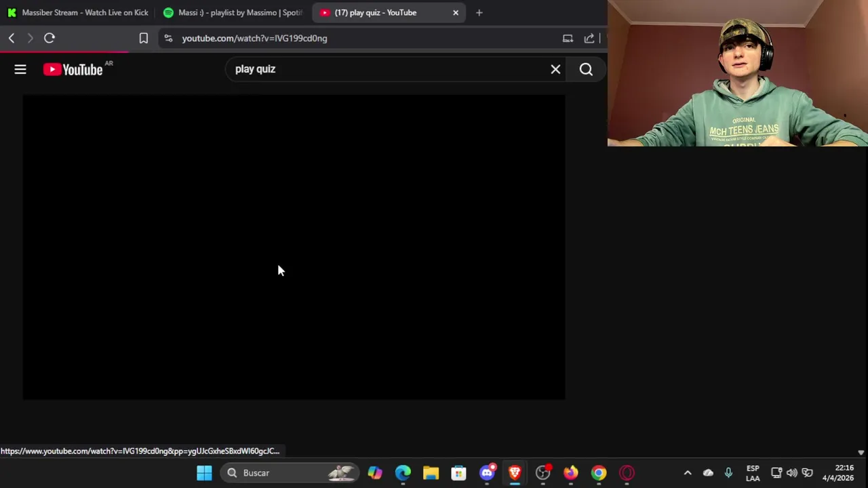Click the page scrollbar down arrow
The width and height of the screenshot is (868, 488).
[861, 452]
